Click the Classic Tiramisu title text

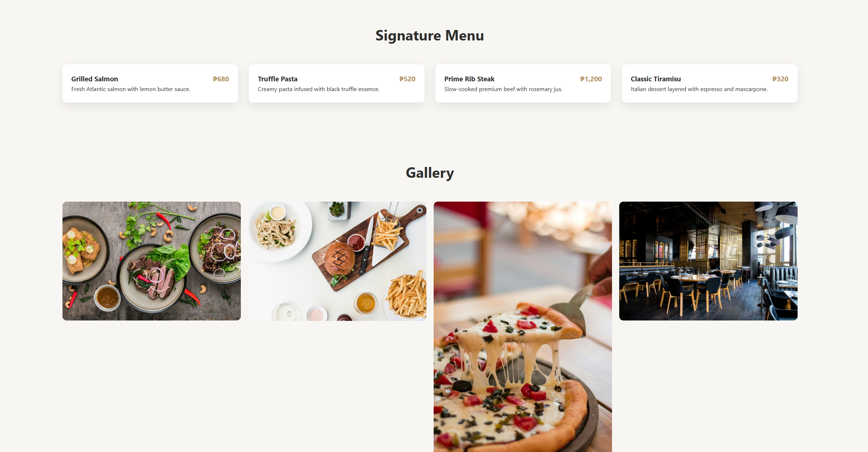[x=656, y=79]
